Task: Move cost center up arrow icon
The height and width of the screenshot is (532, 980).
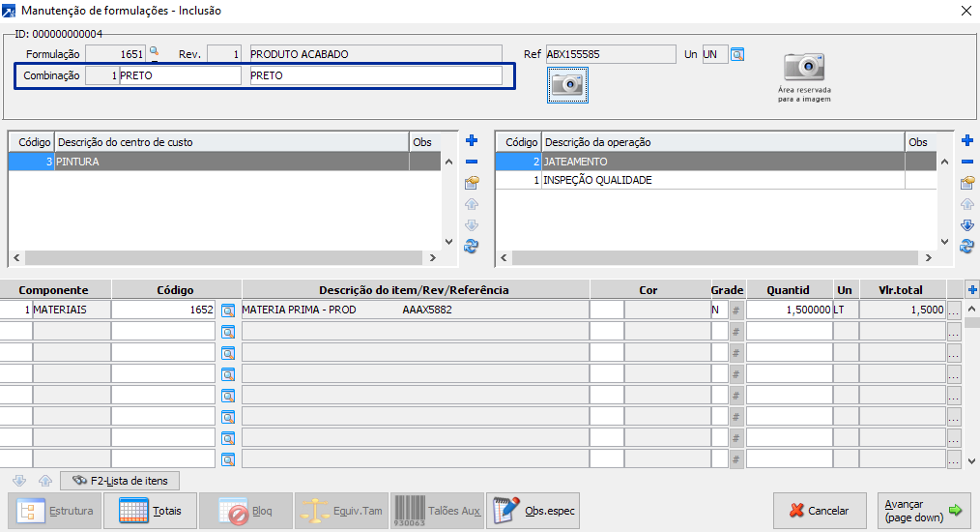Action: point(472,204)
